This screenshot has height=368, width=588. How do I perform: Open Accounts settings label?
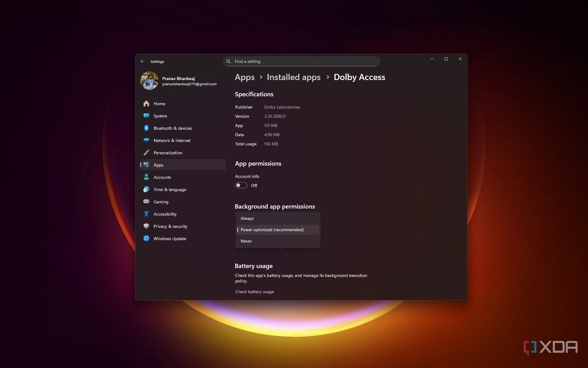[162, 177]
